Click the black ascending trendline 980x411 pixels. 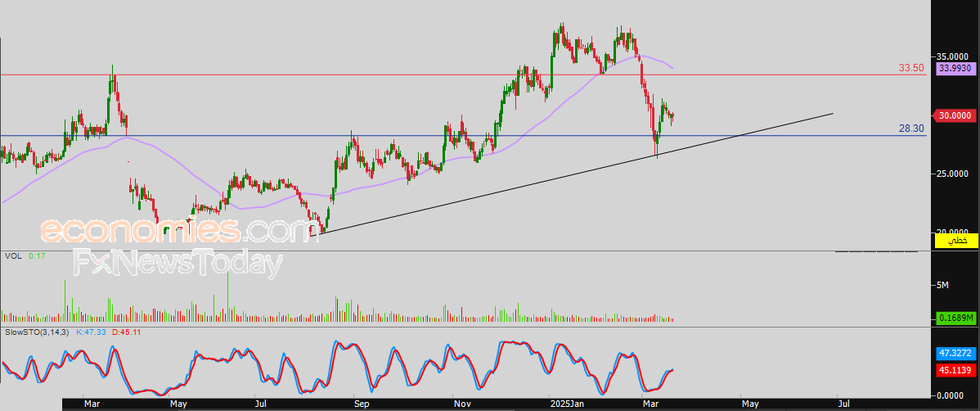(x=572, y=174)
